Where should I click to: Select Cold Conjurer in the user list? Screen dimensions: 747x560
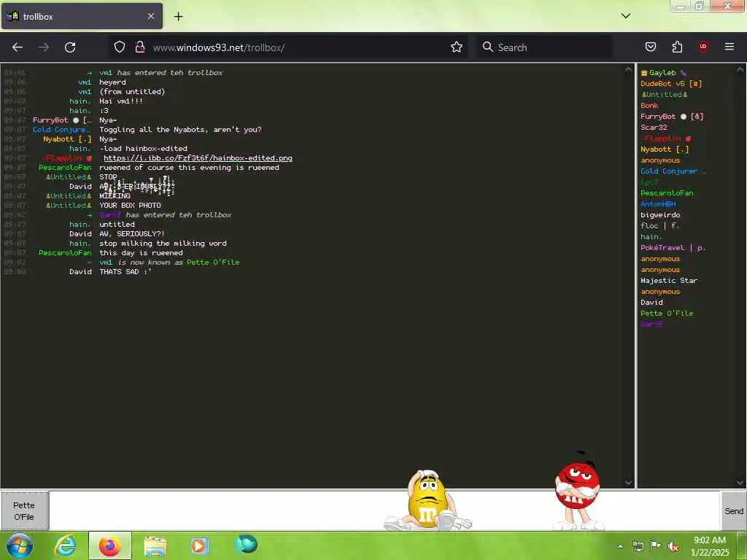pos(673,171)
